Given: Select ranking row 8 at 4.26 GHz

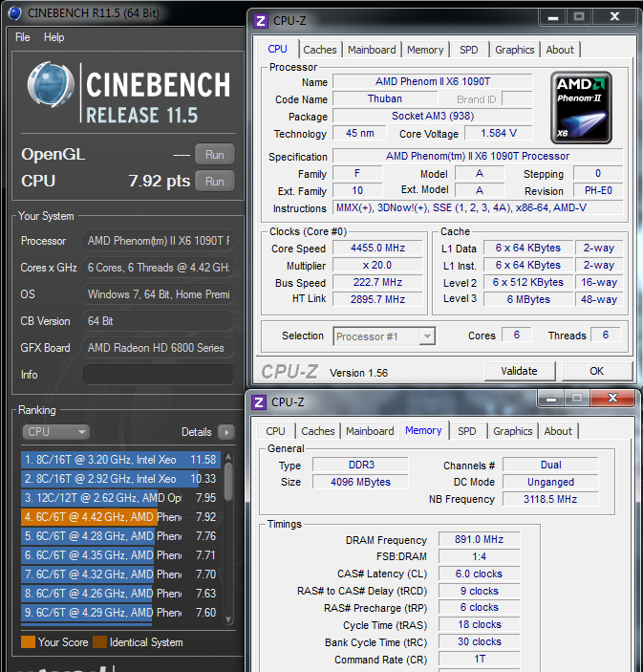Looking at the screenshot, I should coord(121,594).
